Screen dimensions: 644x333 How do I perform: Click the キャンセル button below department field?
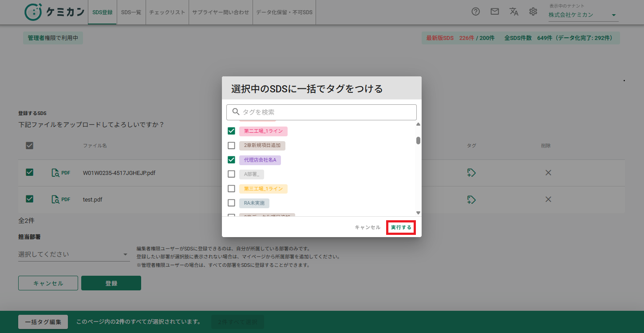(x=48, y=283)
